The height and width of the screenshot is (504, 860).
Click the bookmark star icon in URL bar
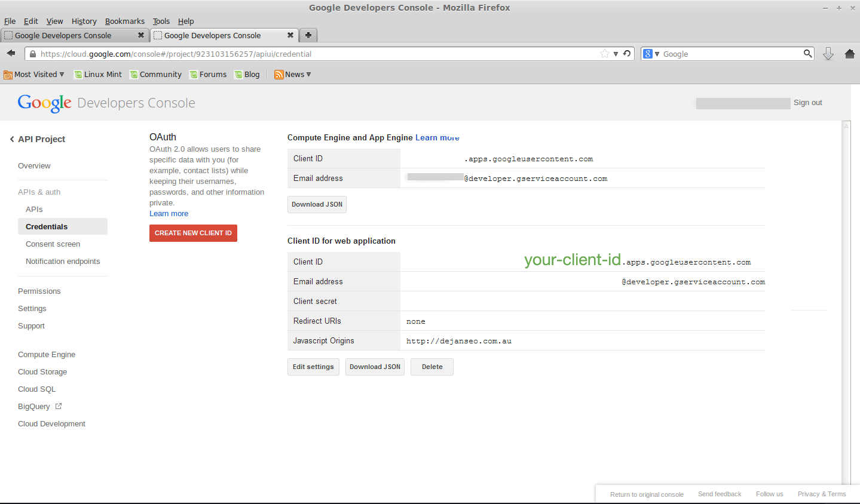605,54
